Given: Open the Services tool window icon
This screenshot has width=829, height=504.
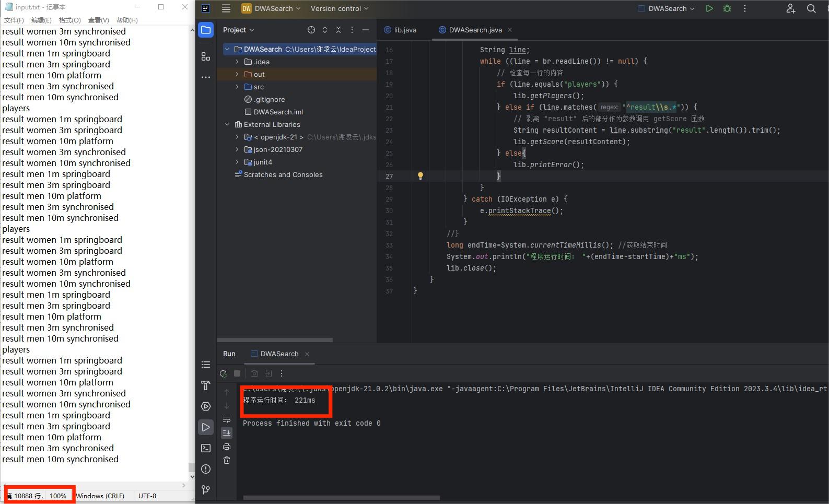Looking at the screenshot, I should 206,406.
